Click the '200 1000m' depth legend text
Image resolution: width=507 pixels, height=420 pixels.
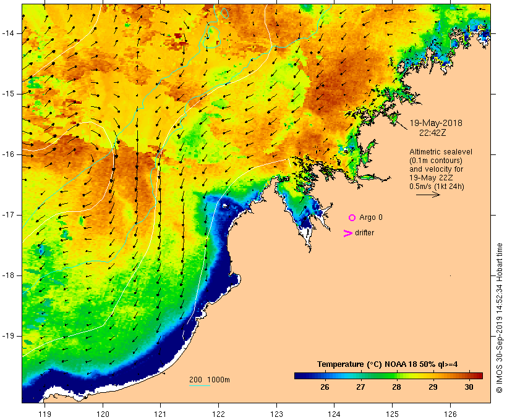[210, 380]
